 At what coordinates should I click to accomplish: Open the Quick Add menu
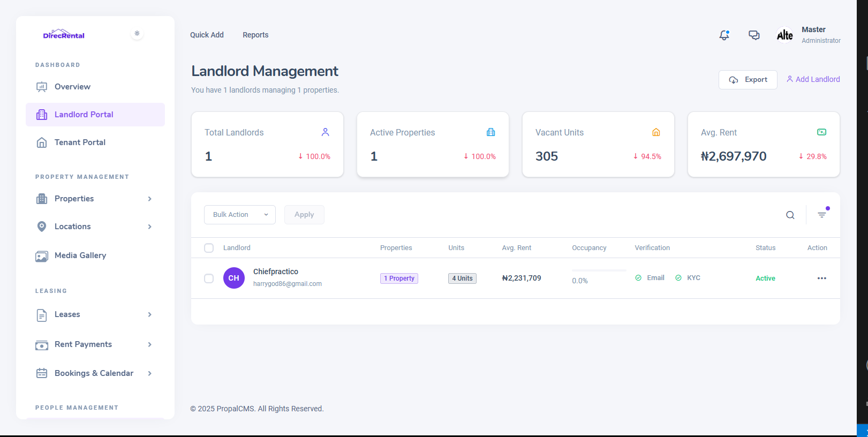click(x=207, y=35)
